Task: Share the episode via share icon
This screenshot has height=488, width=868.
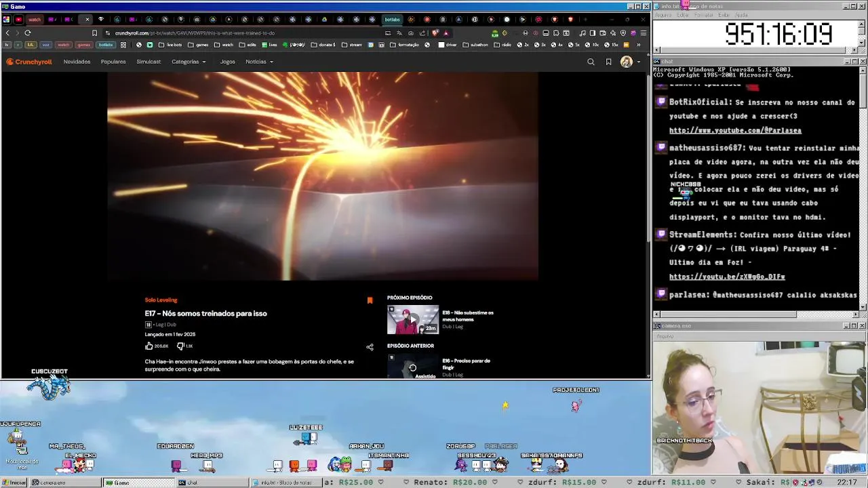Action: 370,347
